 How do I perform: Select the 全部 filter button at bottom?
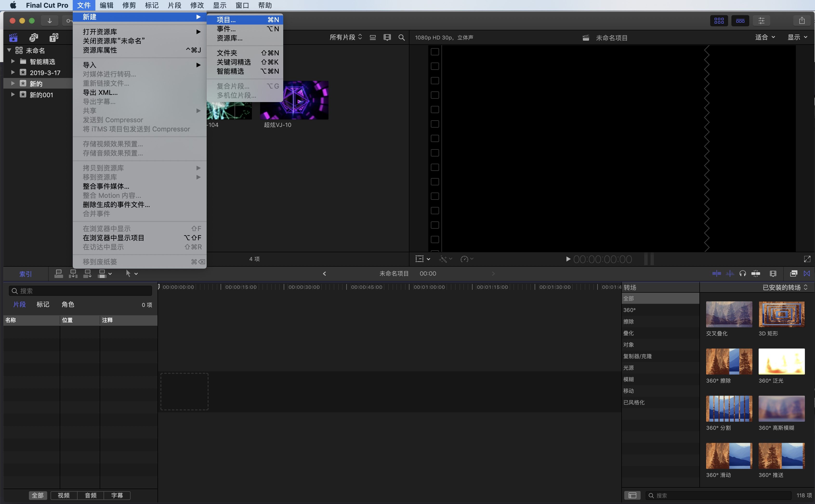point(38,495)
